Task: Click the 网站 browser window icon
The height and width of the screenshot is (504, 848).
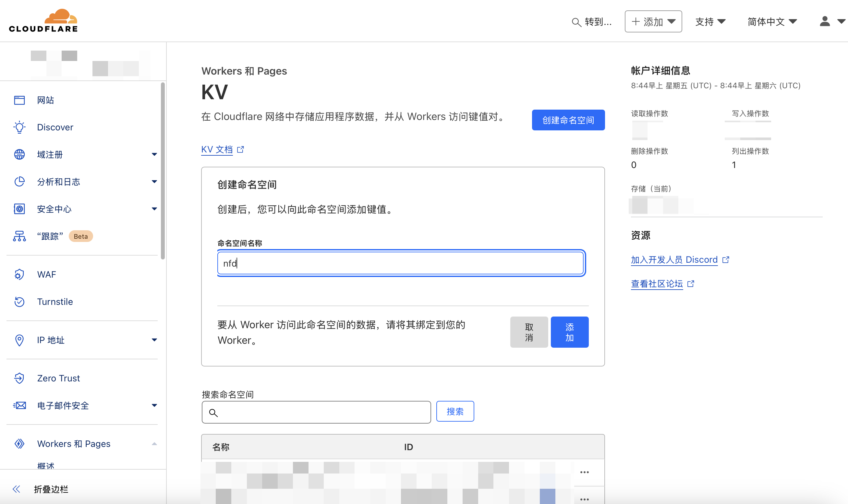Action: pos(19,100)
